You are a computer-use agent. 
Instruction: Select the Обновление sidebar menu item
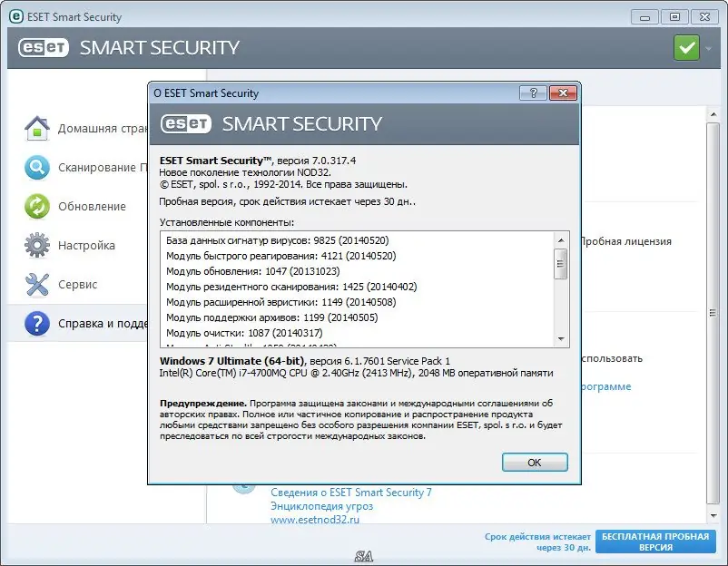[92, 206]
